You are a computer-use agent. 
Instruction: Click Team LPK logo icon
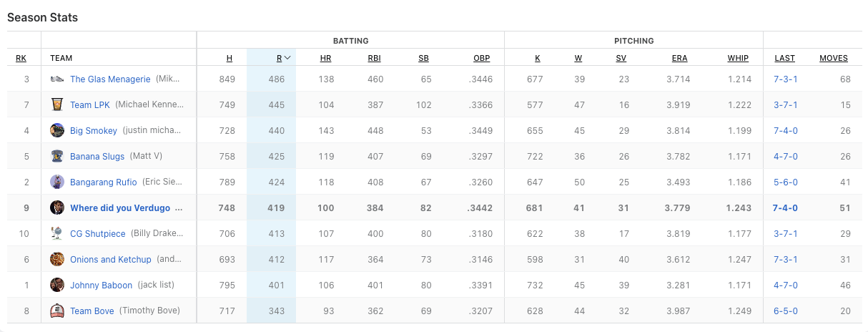57,105
